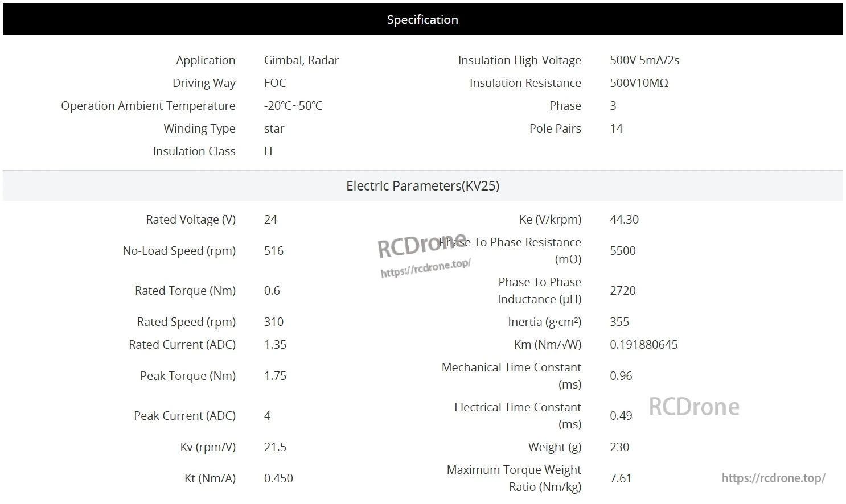Select the 500V10MΩ insulation resistance value
Image resolution: width=846 pixels, height=504 pixels.
pos(639,83)
